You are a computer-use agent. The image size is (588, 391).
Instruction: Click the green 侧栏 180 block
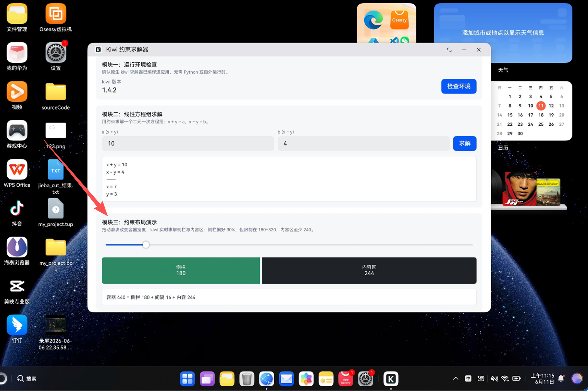tap(181, 270)
